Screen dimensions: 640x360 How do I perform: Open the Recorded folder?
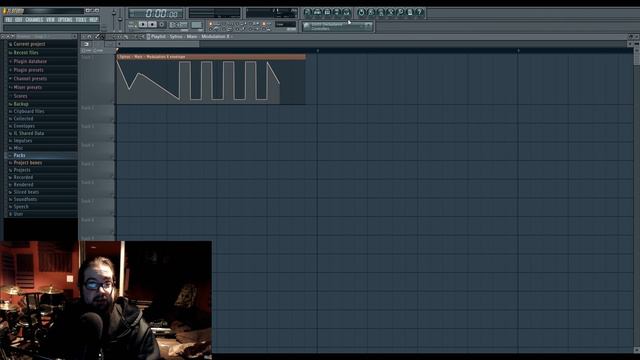coord(41,177)
